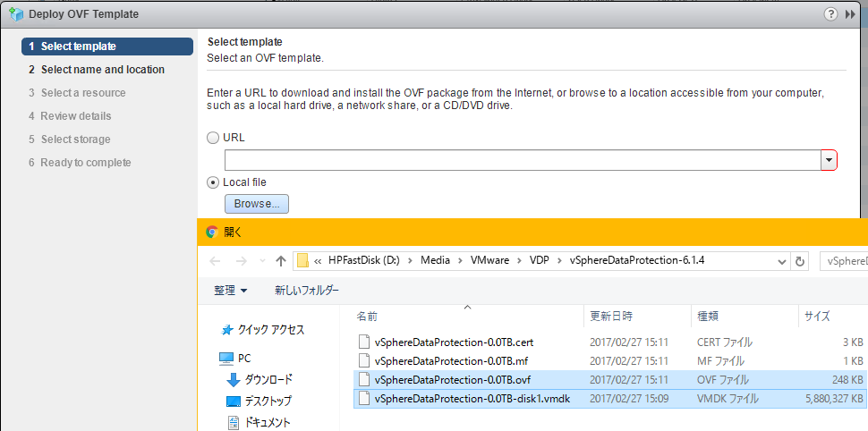Click file icon of vSphereDataProtection-0.0TB.ovf
Image resolution: width=868 pixels, height=431 pixels.
click(x=363, y=379)
